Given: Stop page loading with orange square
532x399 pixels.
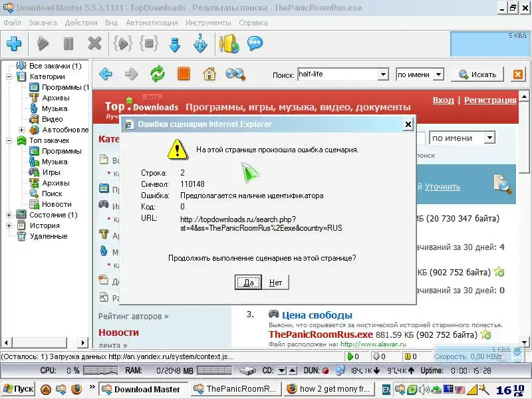Looking at the screenshot, I should [184, 74].
